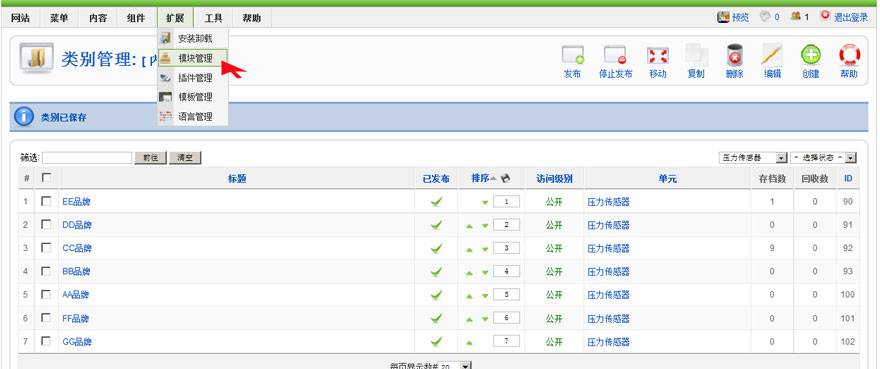Click the 创建 new green plus icon

point(810,55)
